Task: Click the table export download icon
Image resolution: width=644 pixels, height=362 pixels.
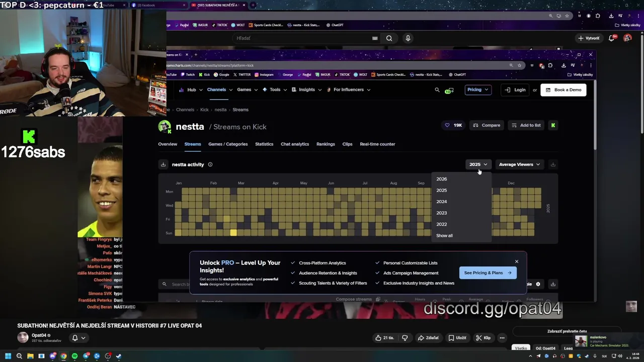Action: tap(553, 284)
